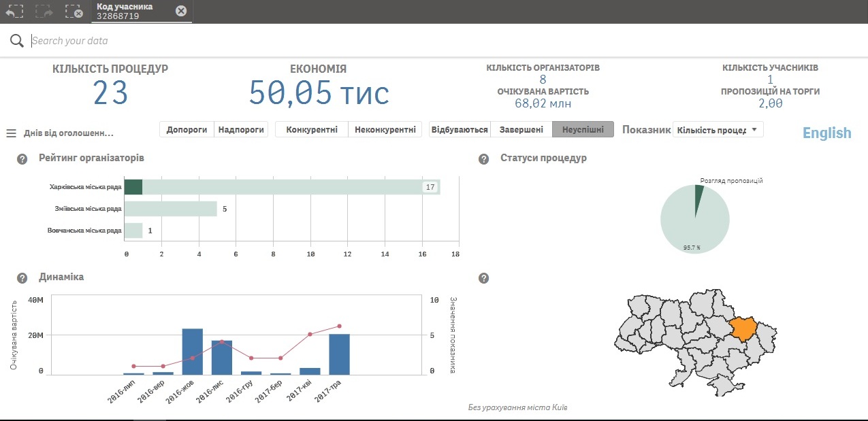
Task: Open help icon next to Динаміка
Action: click(x=22, y=278)
